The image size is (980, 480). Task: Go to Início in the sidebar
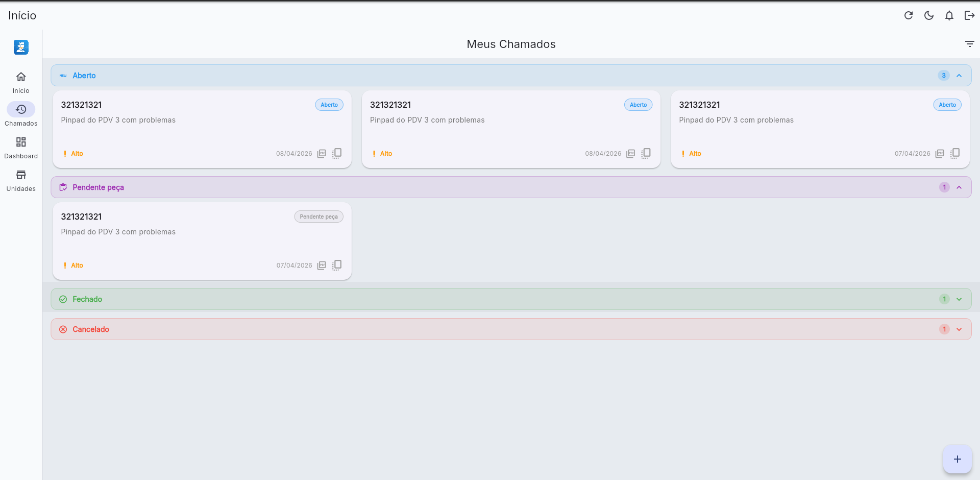point(21,82)
